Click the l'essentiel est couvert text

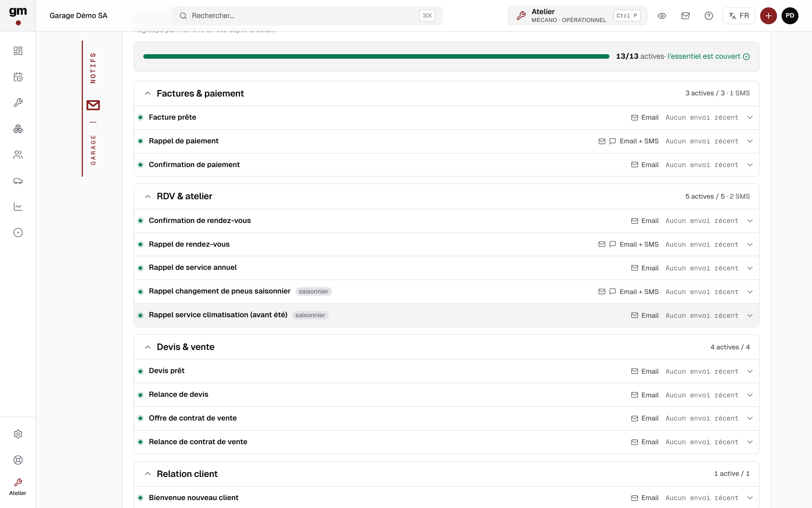pos(704,56)
